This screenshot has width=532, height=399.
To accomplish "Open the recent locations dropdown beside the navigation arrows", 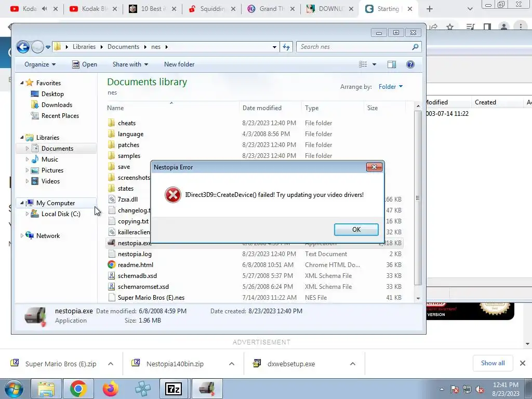I will (x=48, y=47).
